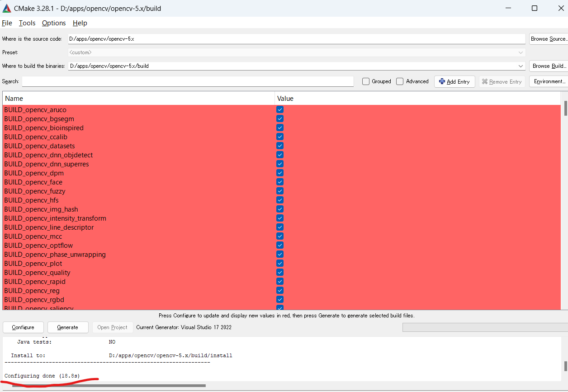The width and height of the screenshot is (568, 392).
Task: Uncheck BUILD_opencv_bioinspired value checkbox
Action: [x=280, y=128]
